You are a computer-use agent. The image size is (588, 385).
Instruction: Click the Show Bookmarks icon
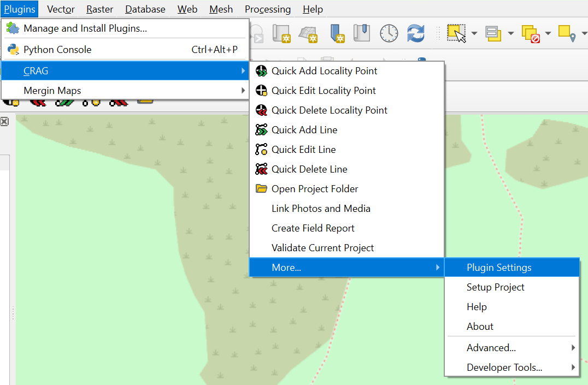(362, 33)
